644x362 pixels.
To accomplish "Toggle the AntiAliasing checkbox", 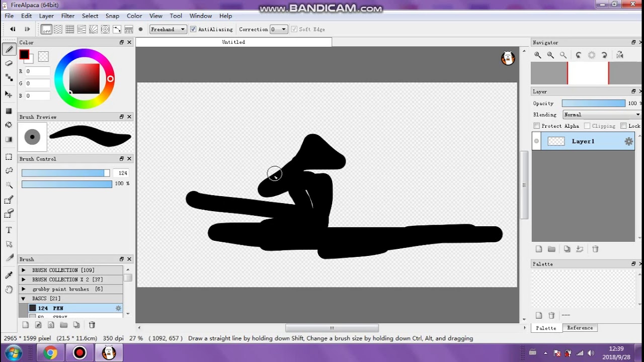I will [x=193, y=29].
